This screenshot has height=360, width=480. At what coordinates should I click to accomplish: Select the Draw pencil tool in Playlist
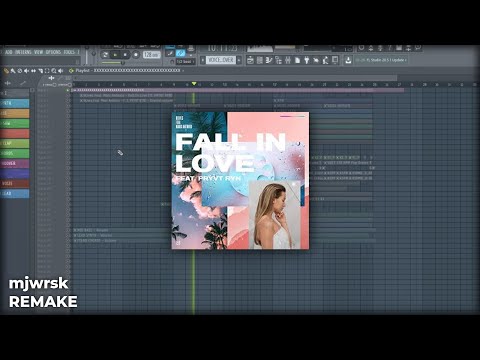[x=6, y=71]
